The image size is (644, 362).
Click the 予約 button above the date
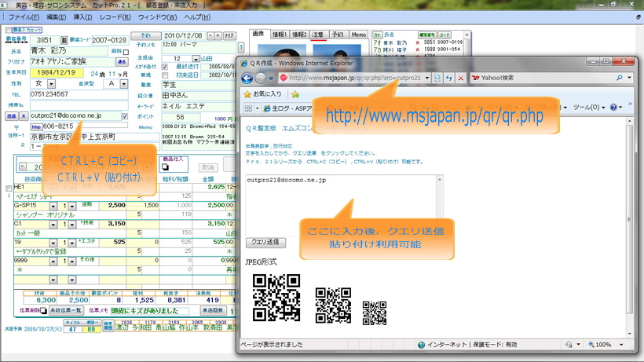click(x=145, y=35)
